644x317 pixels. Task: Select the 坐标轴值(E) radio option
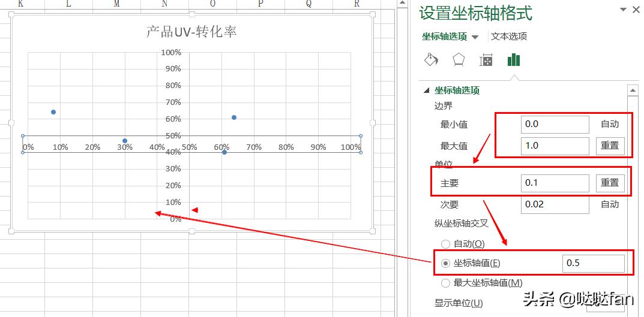[445, 263]
